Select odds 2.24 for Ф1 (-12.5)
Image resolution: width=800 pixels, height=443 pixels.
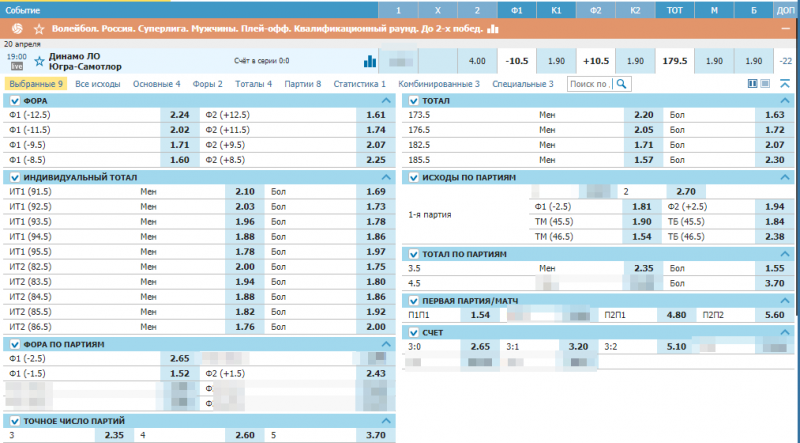pyautogui.click(x=179, y=115)
